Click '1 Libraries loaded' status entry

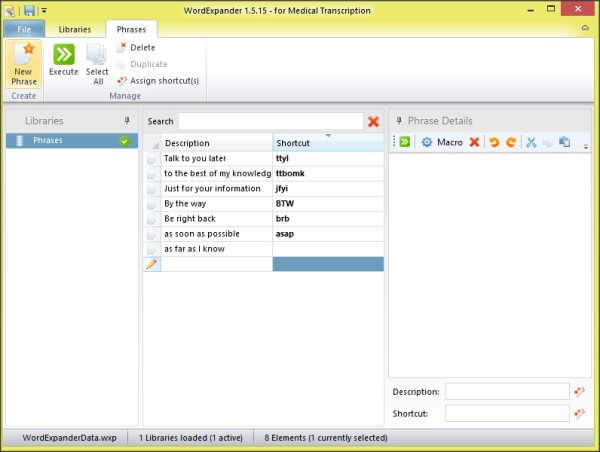click(191, 438)
